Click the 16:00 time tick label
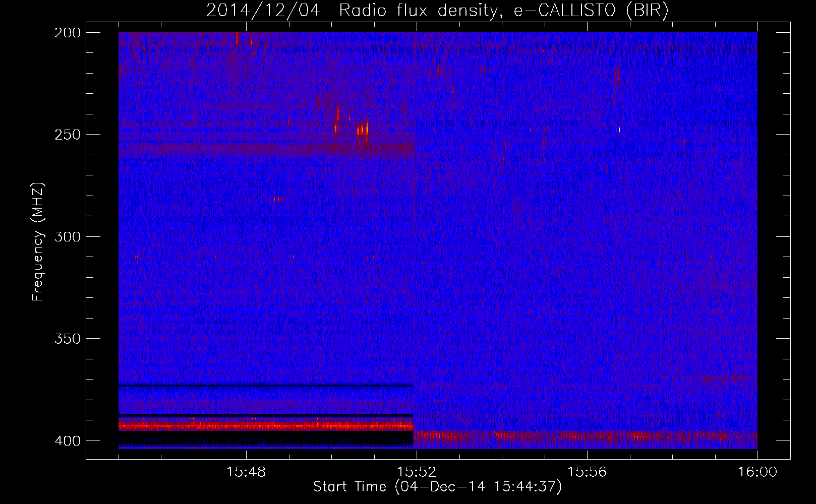 coord(757,472)
